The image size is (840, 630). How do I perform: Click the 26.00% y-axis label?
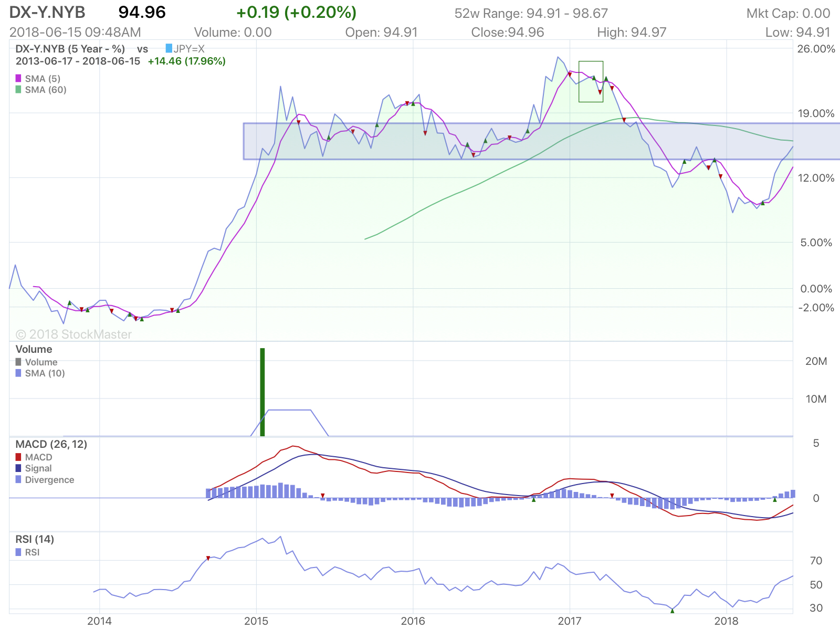(x=816, y=49)
